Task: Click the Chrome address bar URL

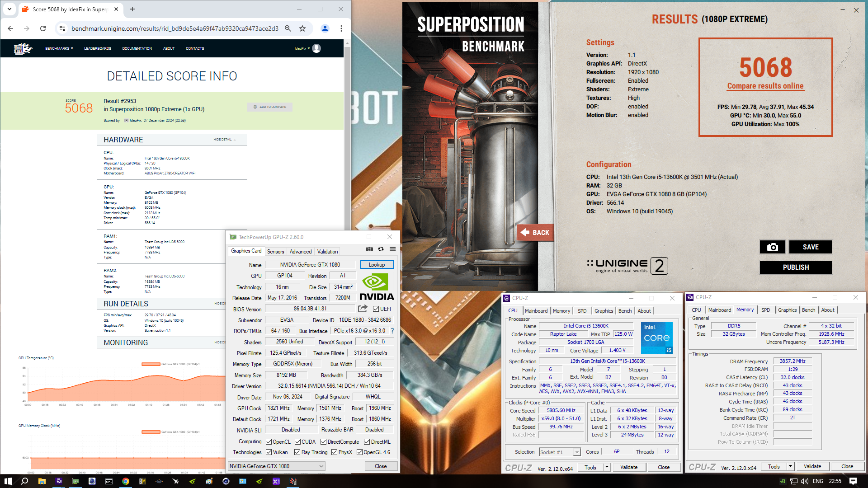Action: [x=175, y=28]
